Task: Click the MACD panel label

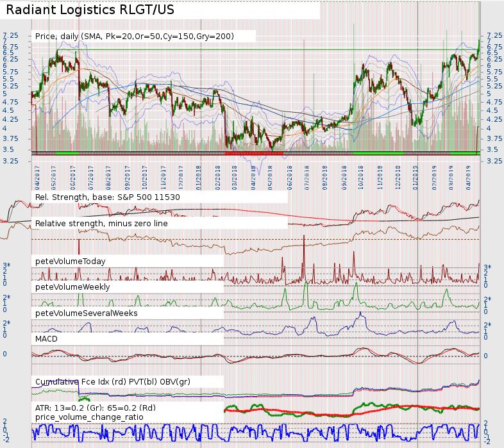Action: coord(46,339)
